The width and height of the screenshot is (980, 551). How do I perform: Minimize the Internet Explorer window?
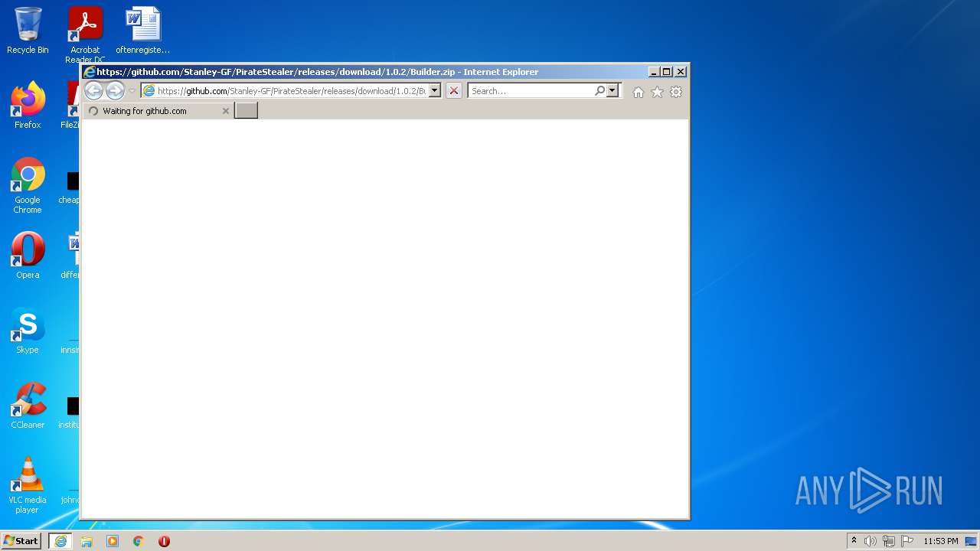[x=654, y=72]
